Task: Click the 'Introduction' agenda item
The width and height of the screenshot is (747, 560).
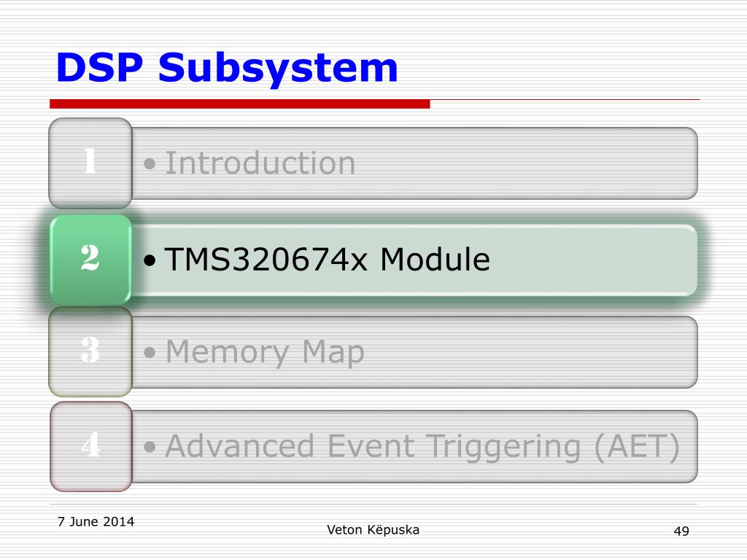Action: pos(414,163)
